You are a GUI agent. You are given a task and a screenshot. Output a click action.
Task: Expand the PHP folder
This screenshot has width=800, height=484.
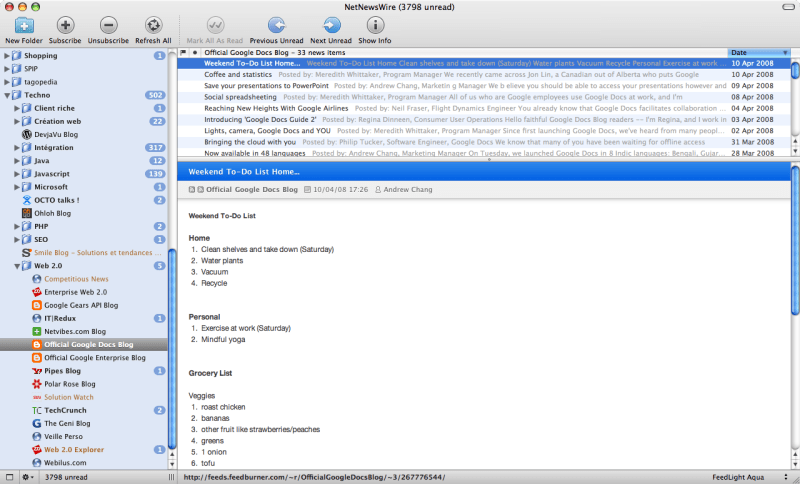click(17, 226)
